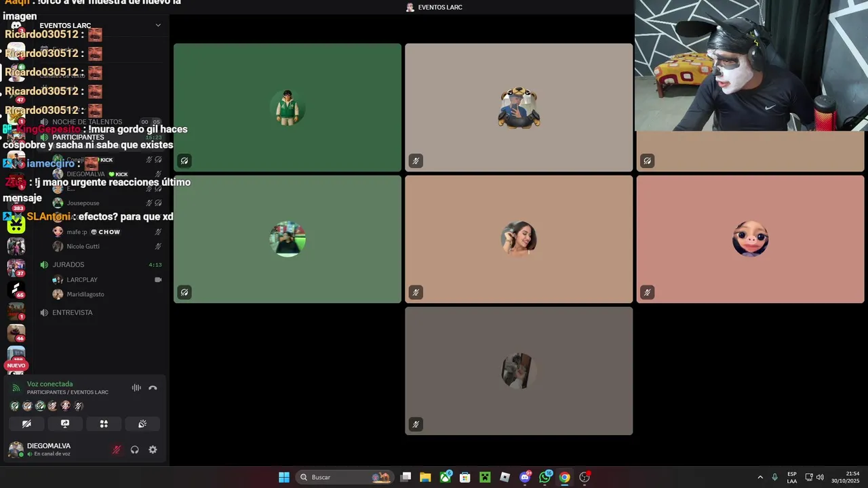868x488 pixels.
Task: Open the Activities launcher button
Action: click(104, 424)
